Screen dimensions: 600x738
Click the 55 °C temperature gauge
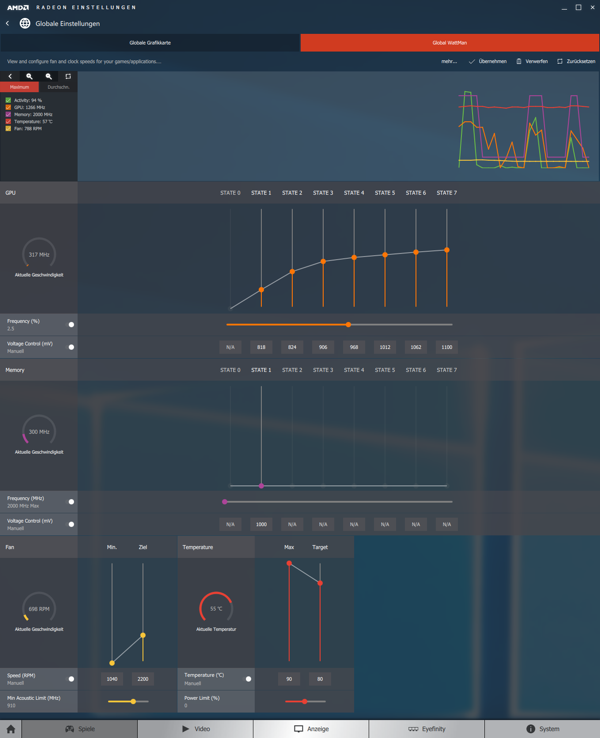tap(216, 609)
